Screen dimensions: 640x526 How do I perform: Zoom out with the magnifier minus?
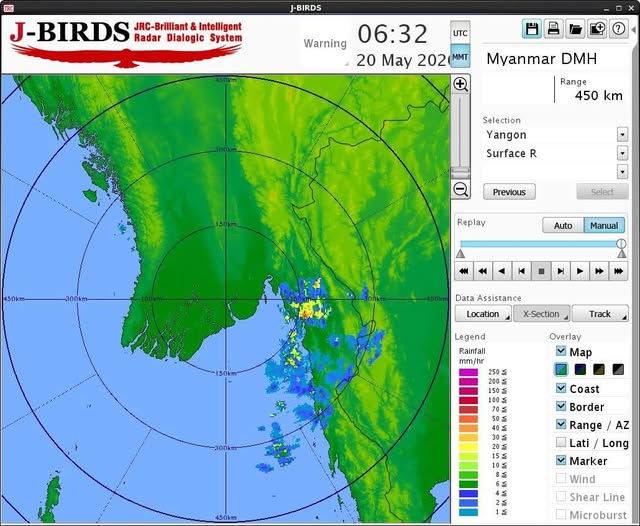tap(461, 189)
